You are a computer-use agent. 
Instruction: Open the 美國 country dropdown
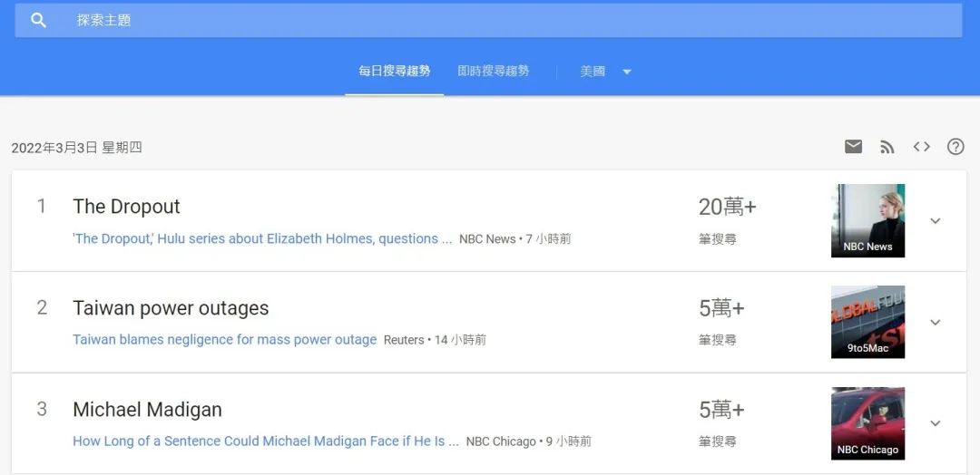click(x=605, y=72)
